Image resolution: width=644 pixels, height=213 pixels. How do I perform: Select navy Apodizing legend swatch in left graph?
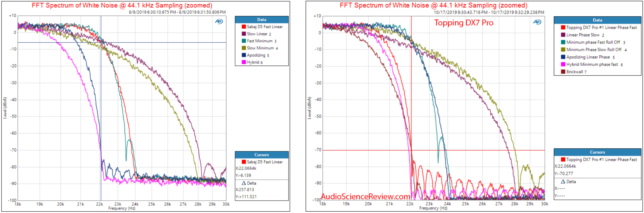(244, 55)
